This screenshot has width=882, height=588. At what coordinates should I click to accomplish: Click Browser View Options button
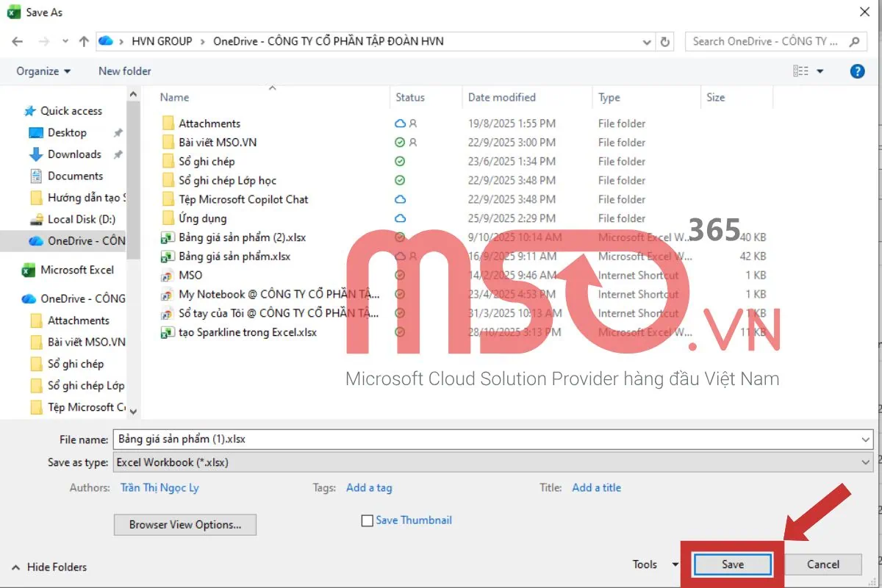tap(185, 525)
